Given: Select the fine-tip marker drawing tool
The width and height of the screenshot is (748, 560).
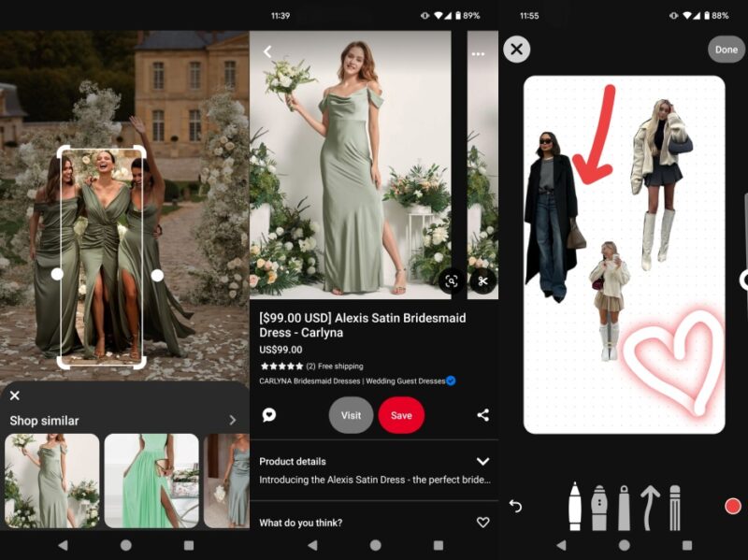Looking at the screenshot, I should click(575, 505).
